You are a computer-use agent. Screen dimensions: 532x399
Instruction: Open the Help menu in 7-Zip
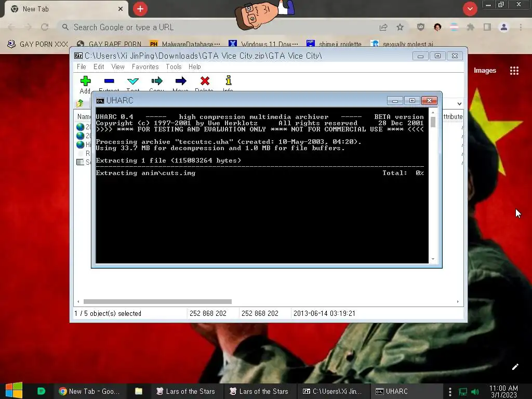(195, 66)
